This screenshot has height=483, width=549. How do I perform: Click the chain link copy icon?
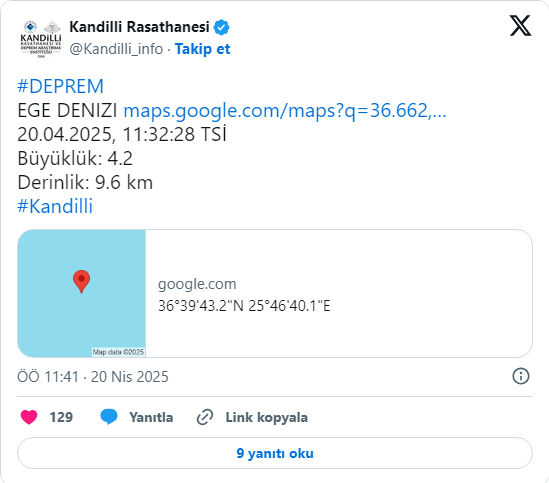coord(205,417)
